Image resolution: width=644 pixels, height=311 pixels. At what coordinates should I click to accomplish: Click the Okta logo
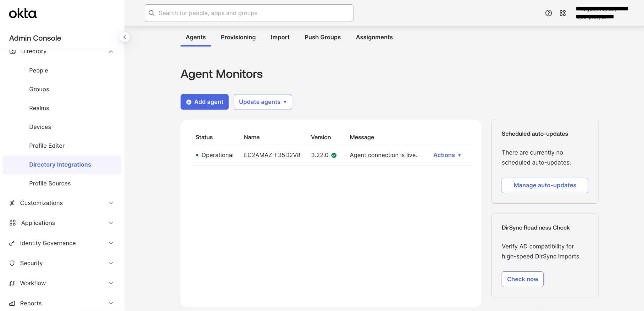pyautogui.click(x=23, y=14)
